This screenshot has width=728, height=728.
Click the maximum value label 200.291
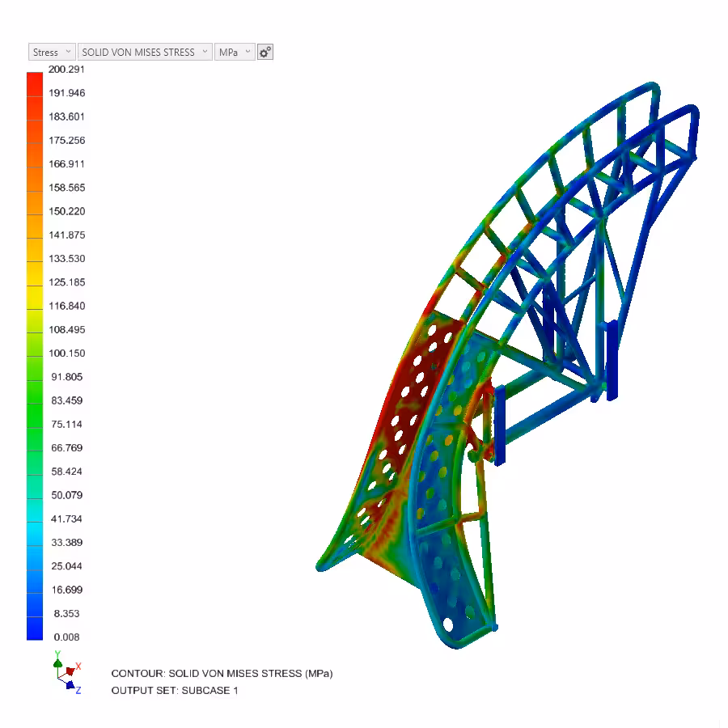pyautogui.click(x=66, y=70)
